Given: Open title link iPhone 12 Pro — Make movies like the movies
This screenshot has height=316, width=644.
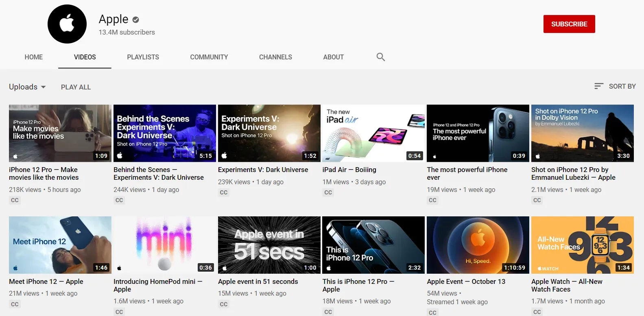Looking at the screenshot, I should 44,174.
